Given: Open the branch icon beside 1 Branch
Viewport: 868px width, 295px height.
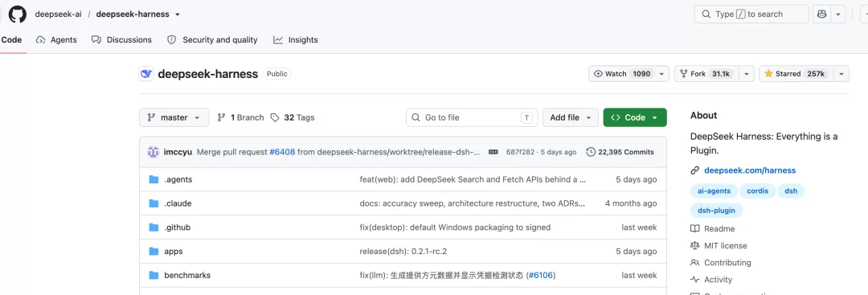Looking at the screenshot, I should (222, 117).
